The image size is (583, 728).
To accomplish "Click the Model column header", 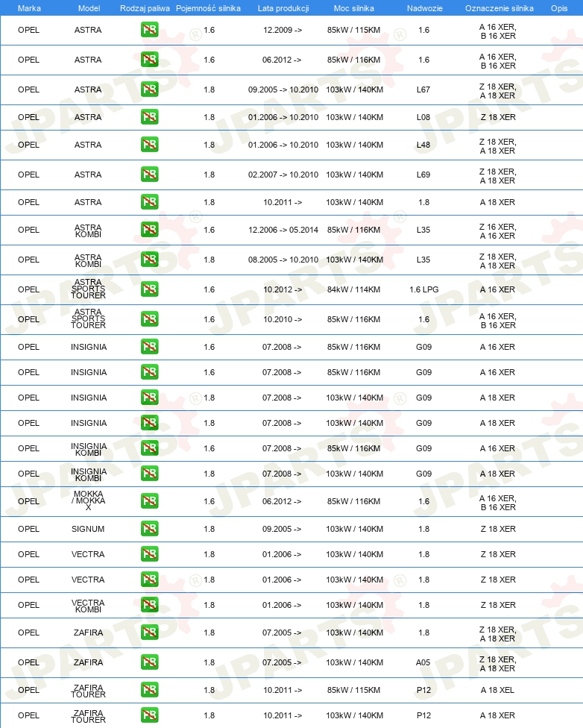I will coord(89,8).
